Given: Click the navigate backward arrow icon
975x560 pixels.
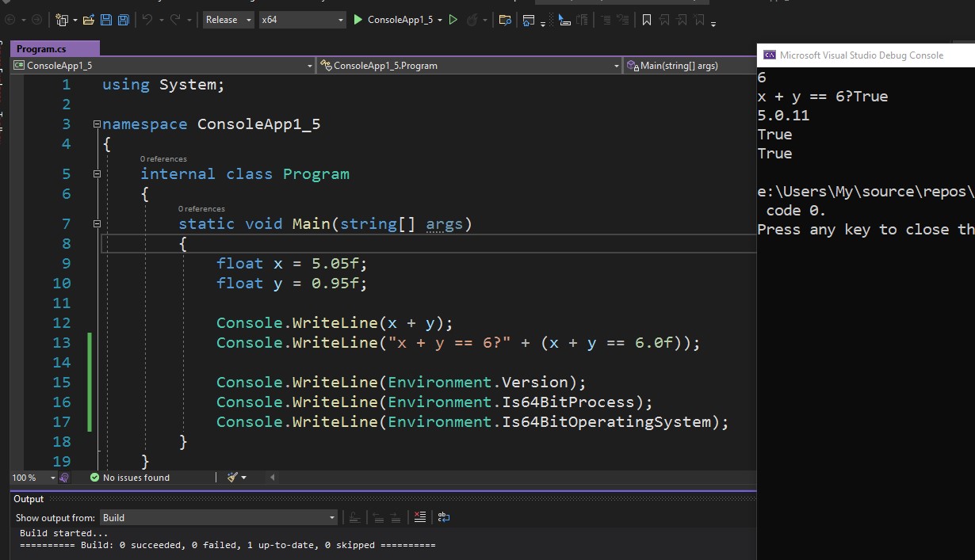Looking at the screenshot, I should click(x=10, y=20).
